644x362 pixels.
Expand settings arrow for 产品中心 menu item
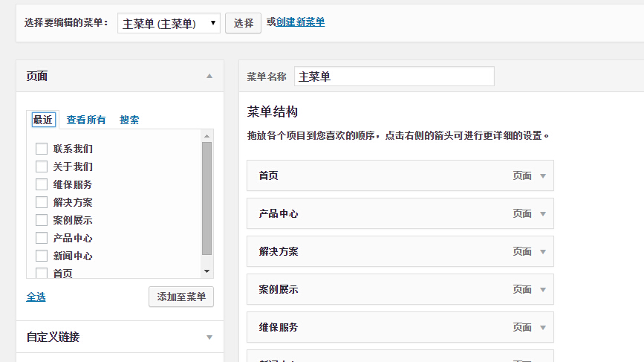click(543, 214)
